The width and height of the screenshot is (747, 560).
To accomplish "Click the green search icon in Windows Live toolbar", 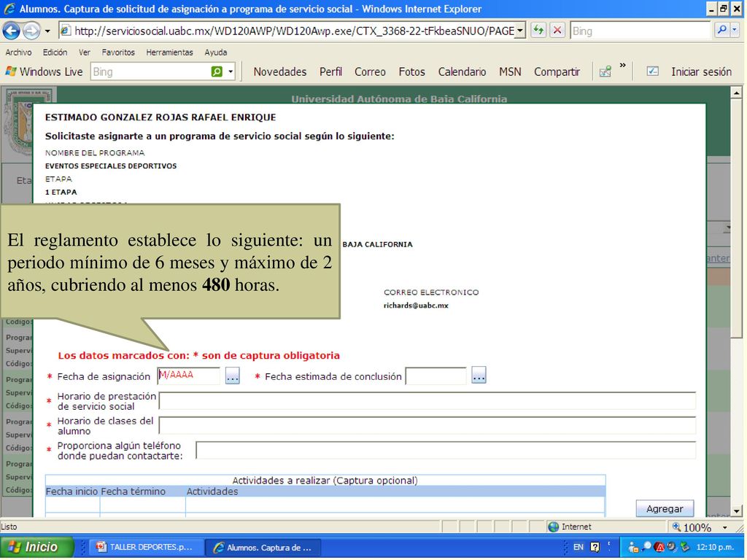I will point(217,72).
